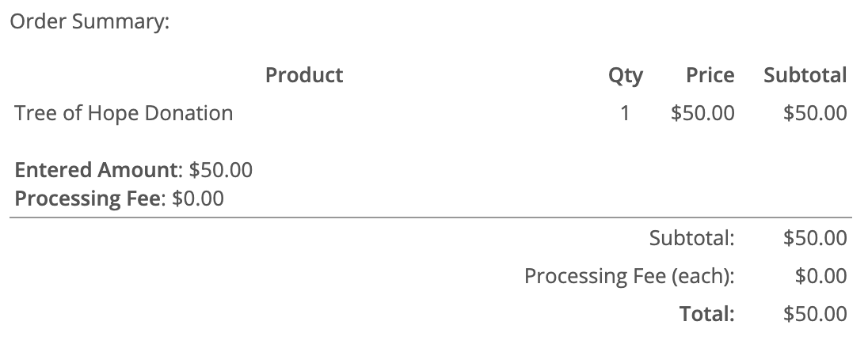The width and height of the screenshot is (868, 348).
Task: Click the Tree of Hope Donation product name
Action: click(x=124, y=113)
